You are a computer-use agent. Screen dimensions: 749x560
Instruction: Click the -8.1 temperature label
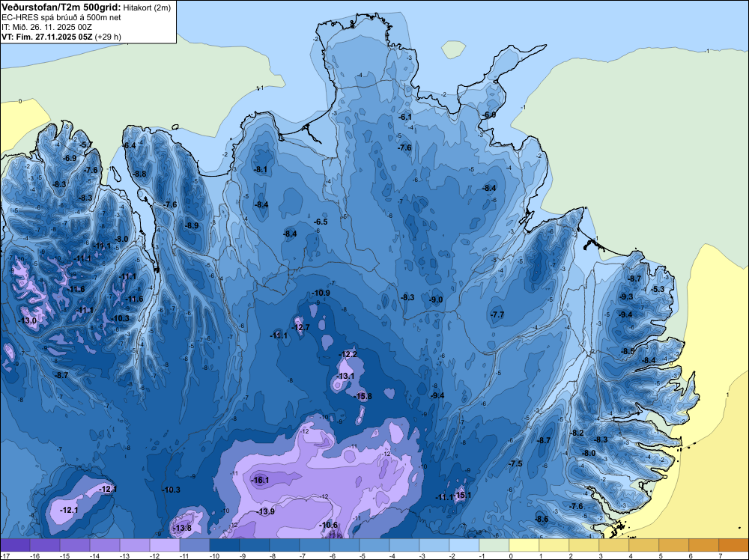(x=261, y=169)
